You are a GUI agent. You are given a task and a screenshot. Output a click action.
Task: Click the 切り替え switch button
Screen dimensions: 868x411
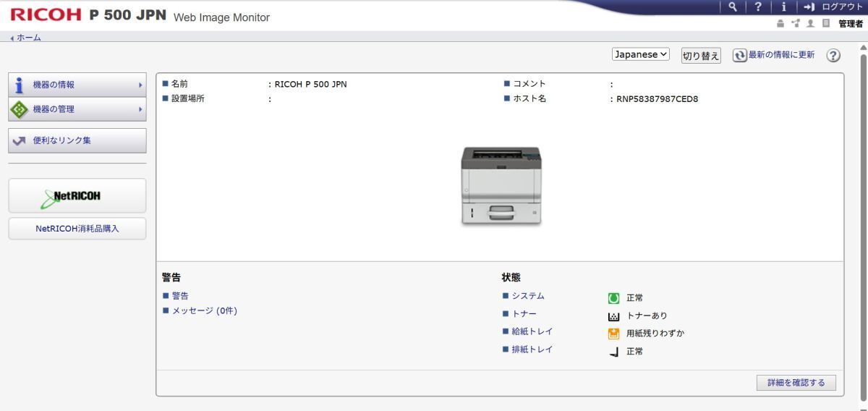(x=701, y=56)
